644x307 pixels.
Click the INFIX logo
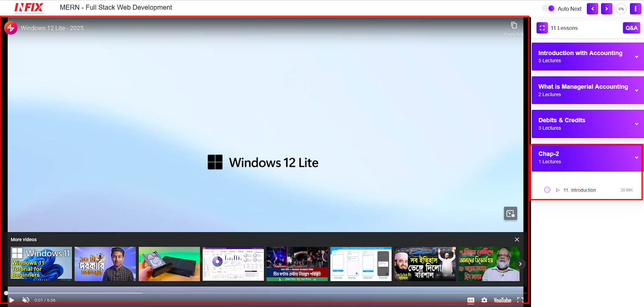(x=29, y=8)
